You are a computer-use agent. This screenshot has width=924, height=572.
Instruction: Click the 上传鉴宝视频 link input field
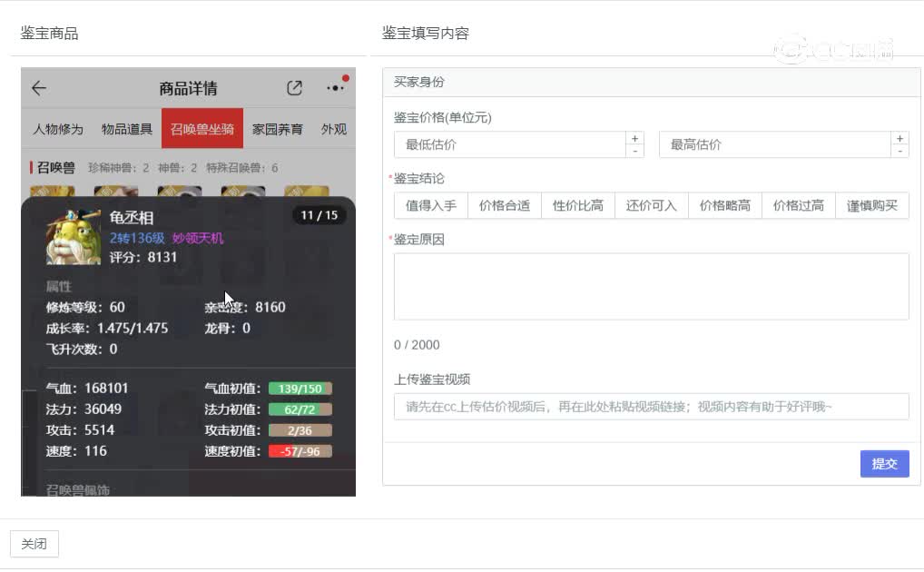651,407
